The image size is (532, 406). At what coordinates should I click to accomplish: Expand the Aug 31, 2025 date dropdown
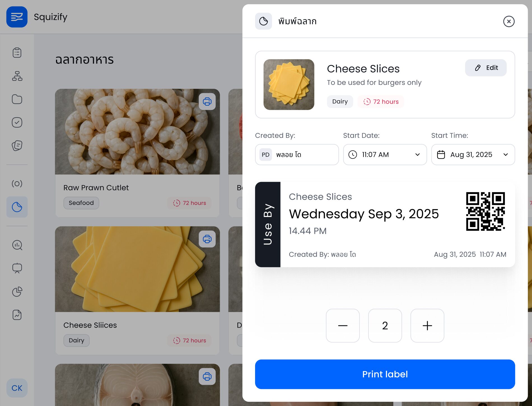[x=473, y=155]
